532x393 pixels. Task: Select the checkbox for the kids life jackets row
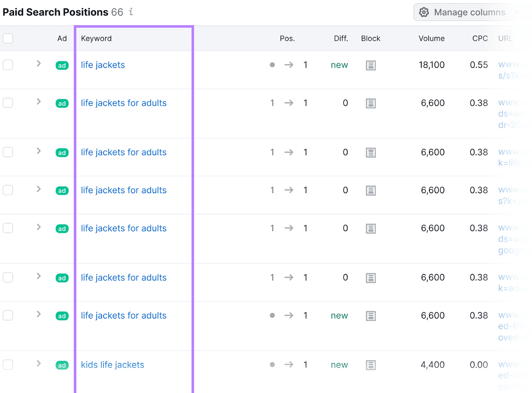pos(8,365)
